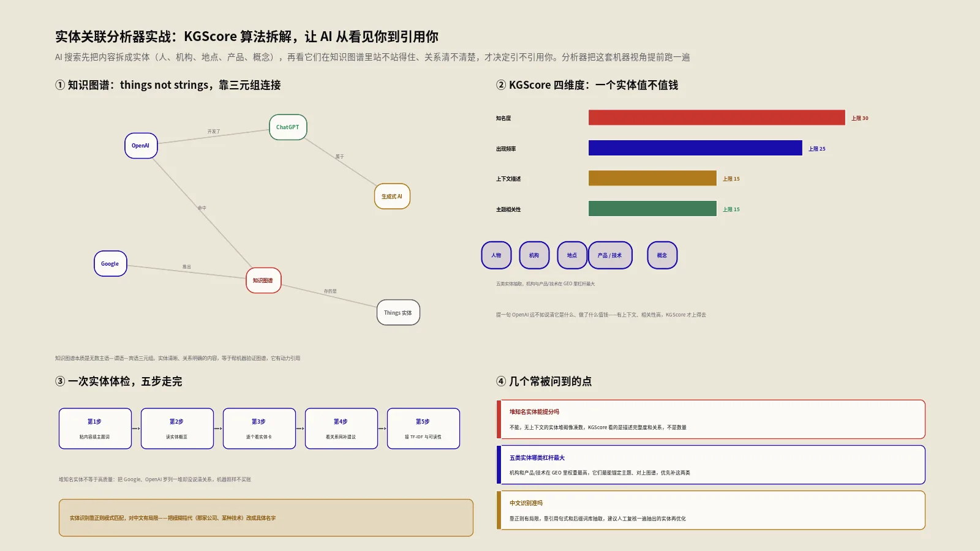Open the 中文识别准吗 question card
This screenshot has width=980, height=551.
click(710, 510)
